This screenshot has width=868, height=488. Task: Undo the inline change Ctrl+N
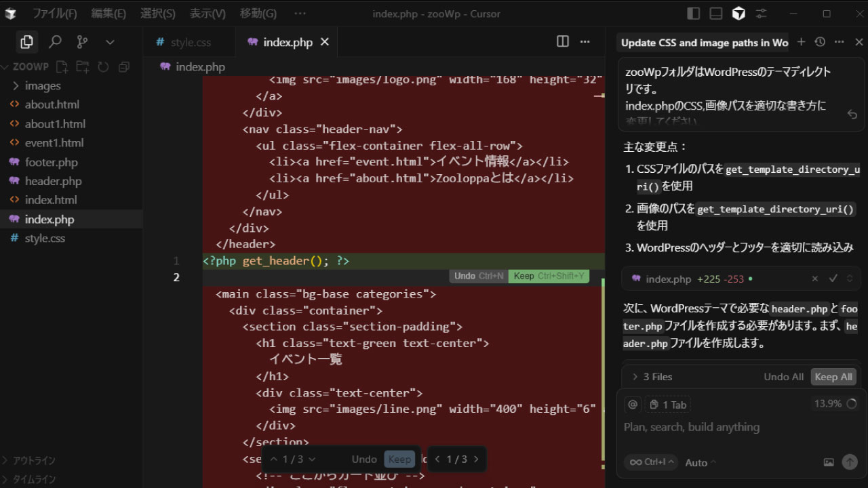478,276
